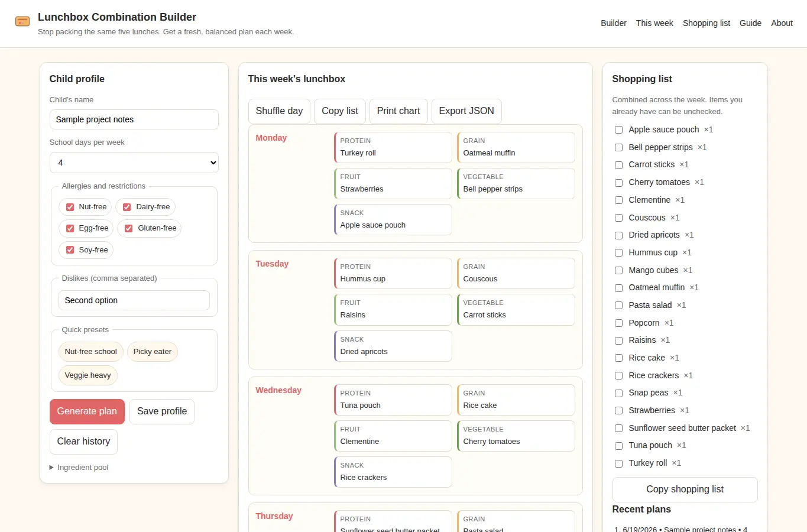
Task: Open Shopping list from top navigation
Action: pos(706,23)
